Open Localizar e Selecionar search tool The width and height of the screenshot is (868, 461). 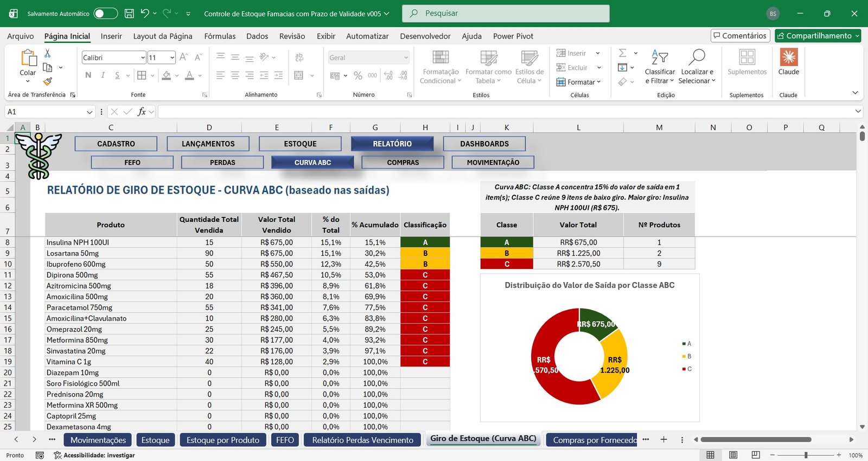point(697,67)
